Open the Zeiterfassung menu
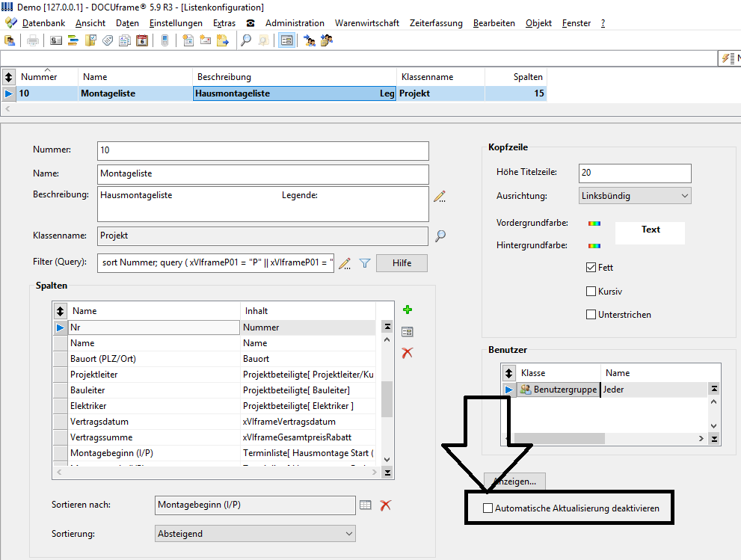This screenshot has height=560, width=741. (x=436, y=23)
